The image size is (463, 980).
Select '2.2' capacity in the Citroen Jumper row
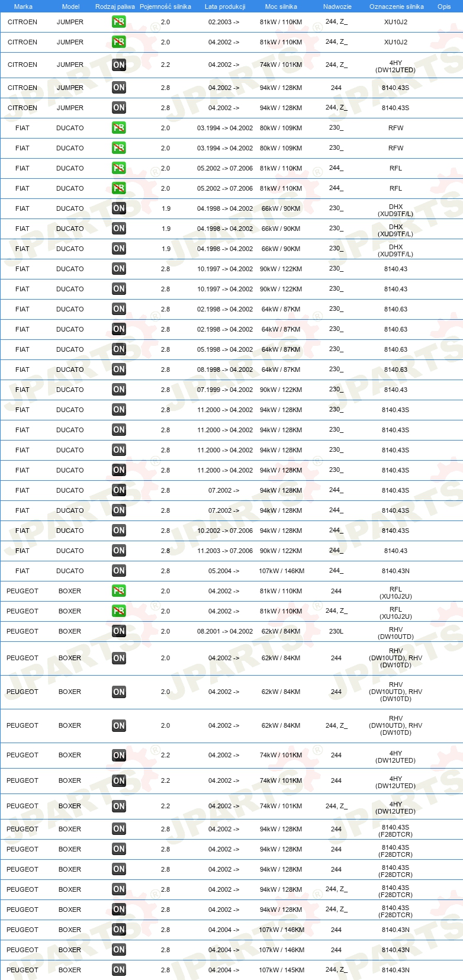[x=165, y=65]
